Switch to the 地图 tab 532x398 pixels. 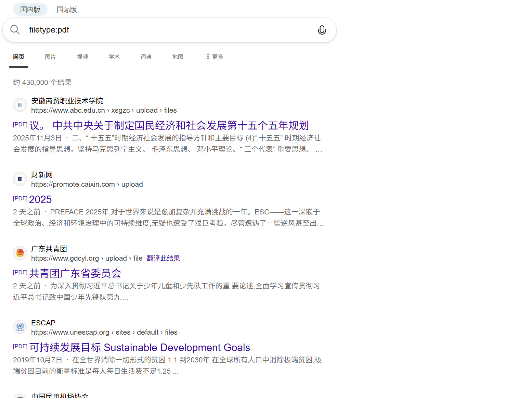click(x=178, y=57)
